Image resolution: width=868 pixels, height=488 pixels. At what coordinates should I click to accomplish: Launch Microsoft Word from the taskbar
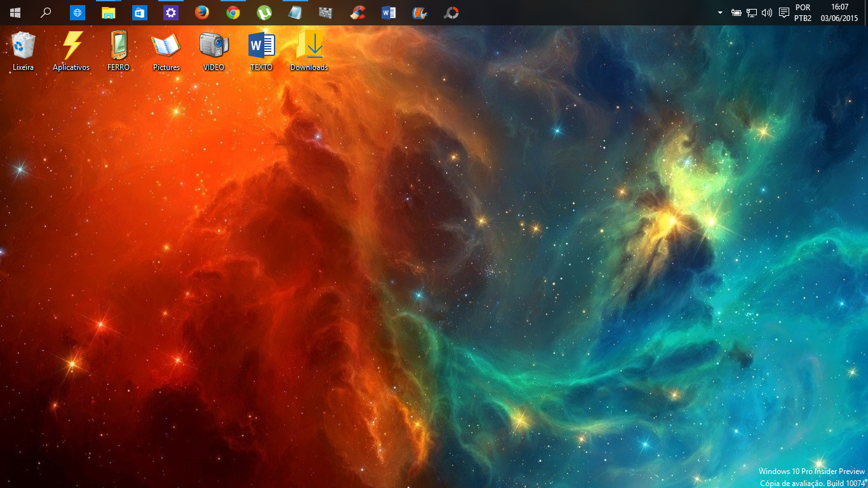pyautogui.click(x=389, y=13)
